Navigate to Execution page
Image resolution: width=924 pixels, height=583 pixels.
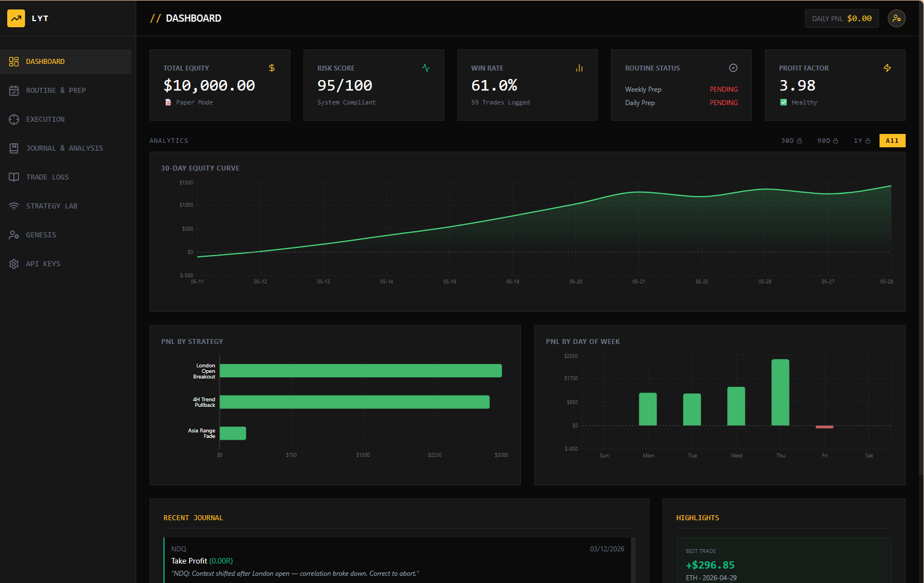point(66,119)
